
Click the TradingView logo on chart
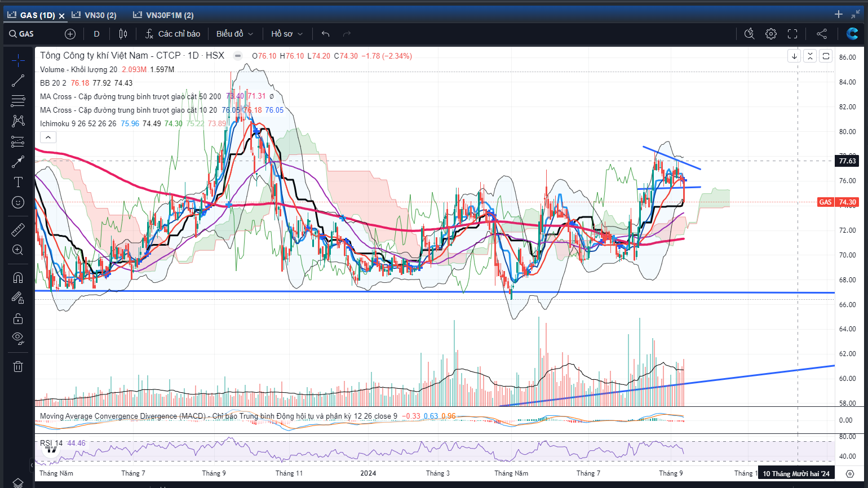(52, 449)
